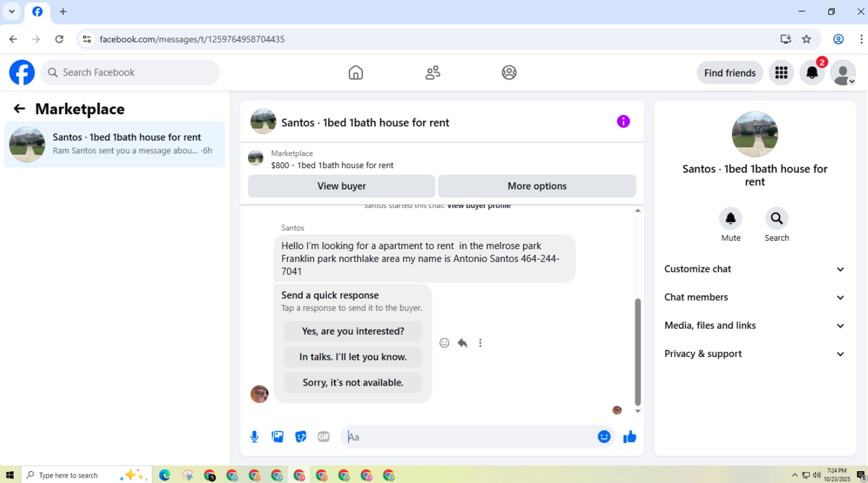Image resolution: width=868 pixels, height=483 pixels.
Task: Send 'Sorry, it's not available.' response
Action: (x=353, y=383)
